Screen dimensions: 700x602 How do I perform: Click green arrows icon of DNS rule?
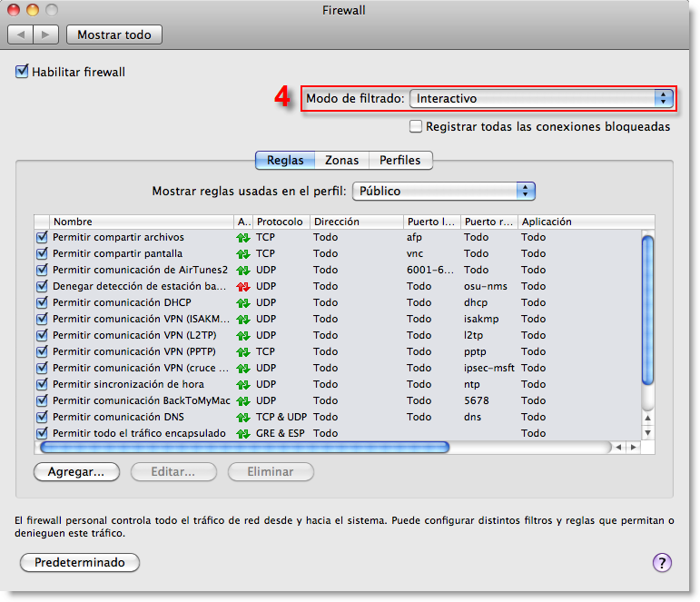pos(242,417)
